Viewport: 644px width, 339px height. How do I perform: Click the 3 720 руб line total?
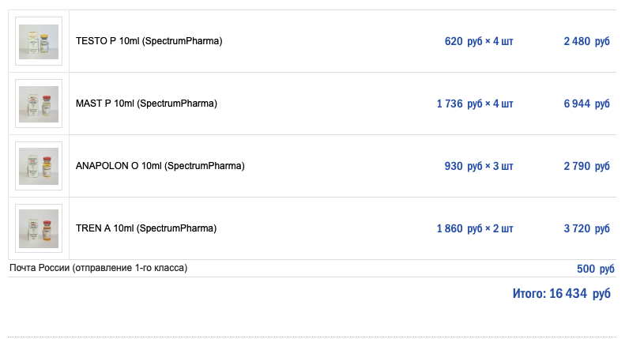[586, 228]
